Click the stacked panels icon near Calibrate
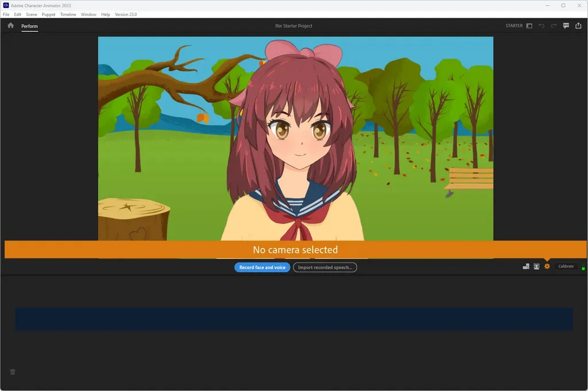The width and height of the screenshot is (588, 391). 526,266
